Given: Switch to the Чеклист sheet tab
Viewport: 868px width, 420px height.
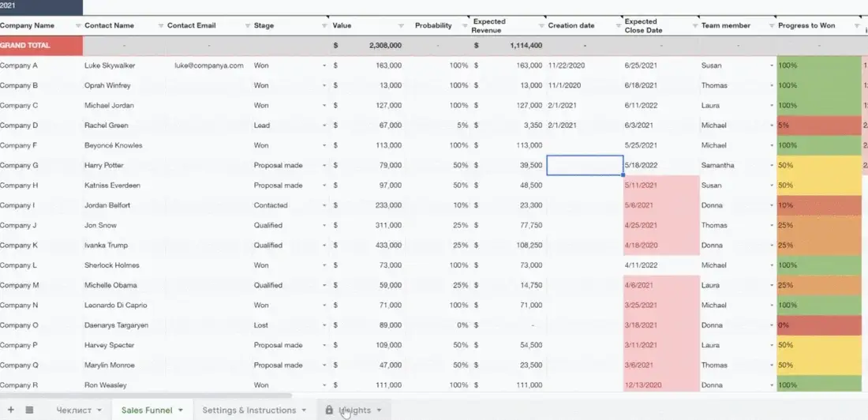Looking at the screenshot, I should [x=73, y=410].
